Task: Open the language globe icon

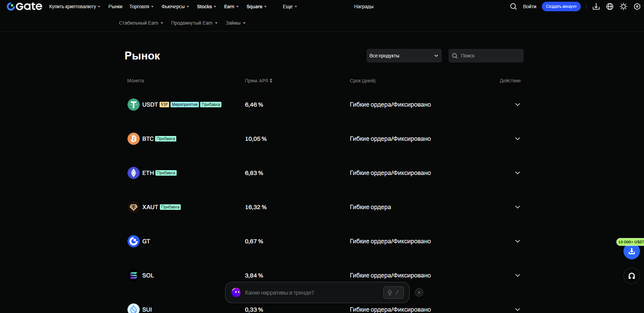Action: click(x=610, y=6)
